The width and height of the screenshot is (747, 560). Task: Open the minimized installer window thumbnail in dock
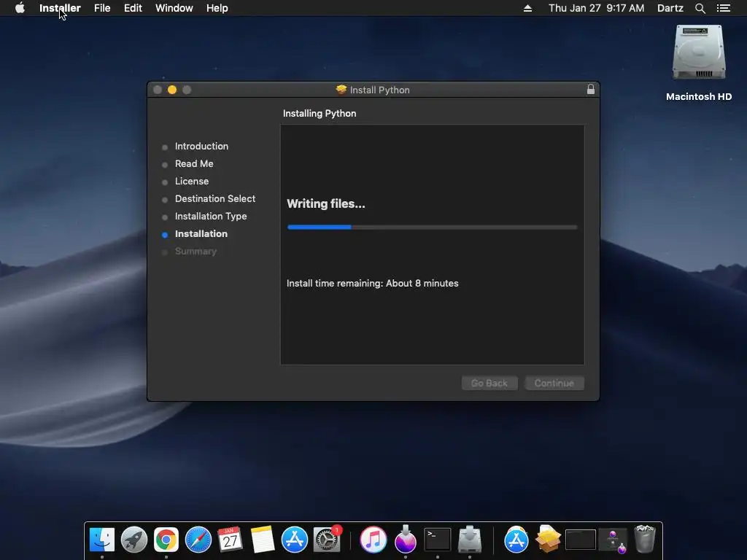(613, 541)
